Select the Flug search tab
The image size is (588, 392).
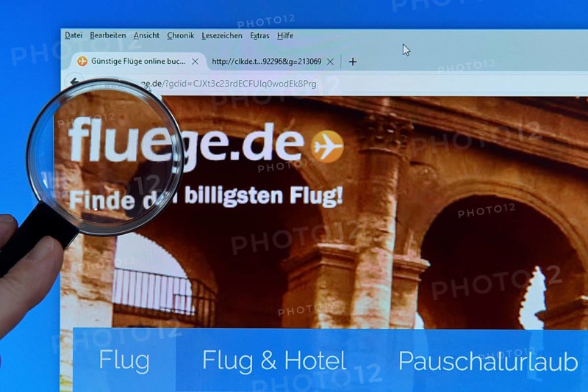click(x=124, y=360)
